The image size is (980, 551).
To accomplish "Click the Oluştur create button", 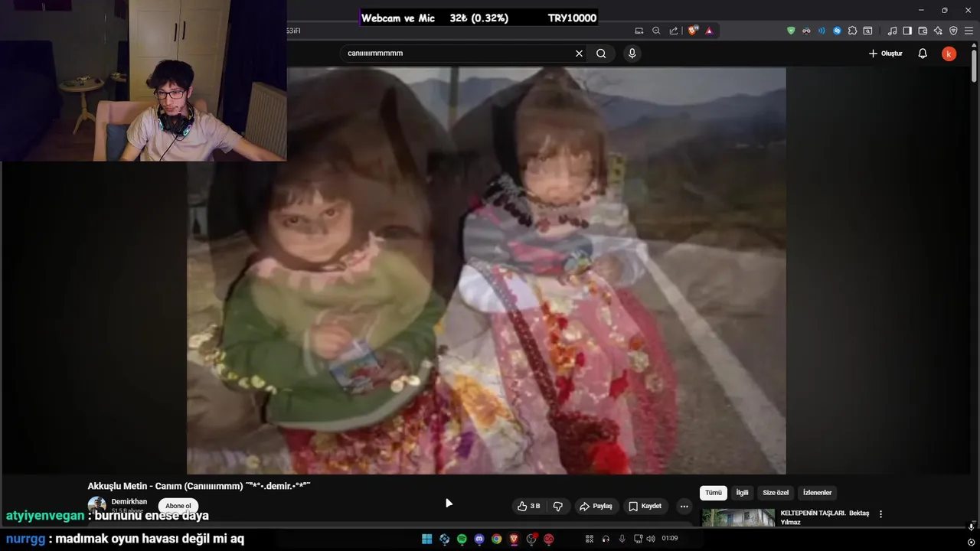I will point(885,54).
